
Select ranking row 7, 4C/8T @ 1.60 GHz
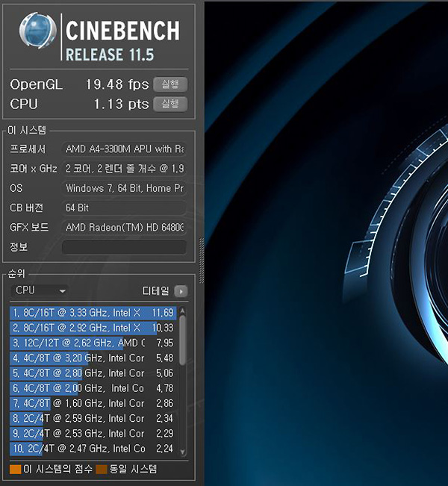coord(93,403)
